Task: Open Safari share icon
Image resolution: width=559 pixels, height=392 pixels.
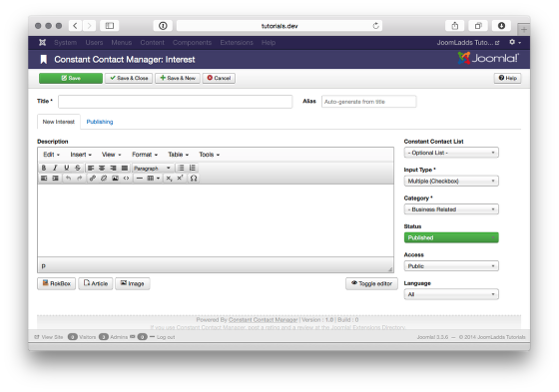Action: pos(455,26)
